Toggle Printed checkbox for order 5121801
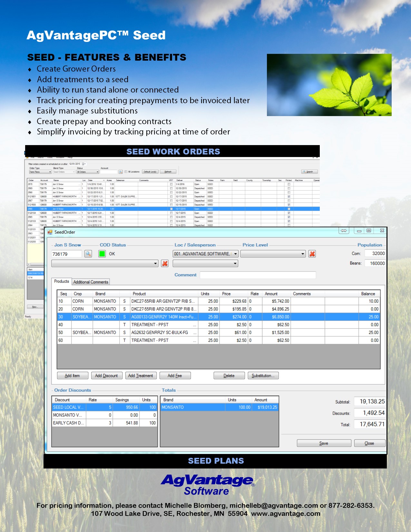 coord(289,196)
